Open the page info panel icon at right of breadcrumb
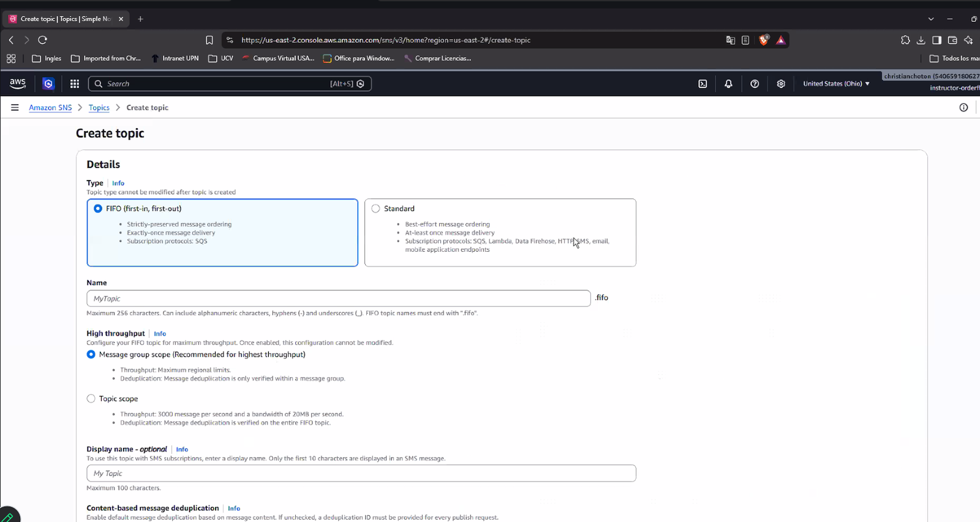 963,108
